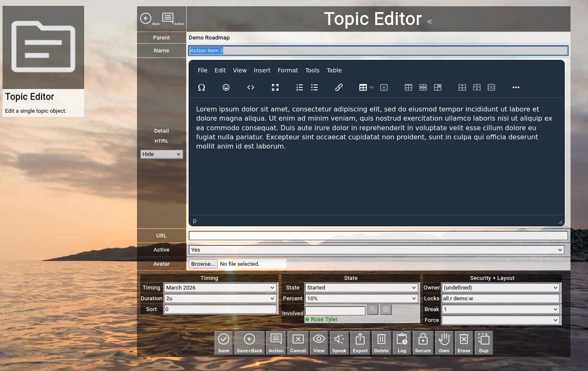This screenshot has width=588, height=371.
Task: Reveal more toolbar options ellipsis
Action: pyautogui.click(x=516, y=87)
